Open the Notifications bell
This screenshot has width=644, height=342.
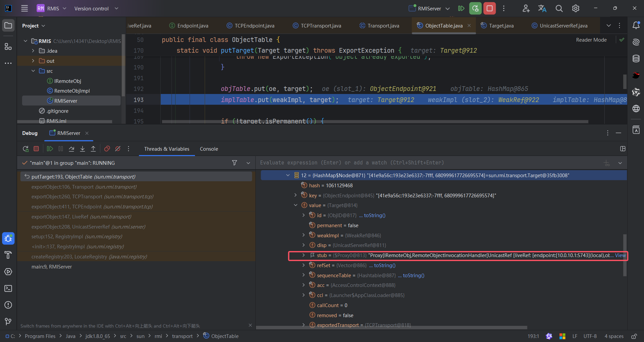click(636, 26)
